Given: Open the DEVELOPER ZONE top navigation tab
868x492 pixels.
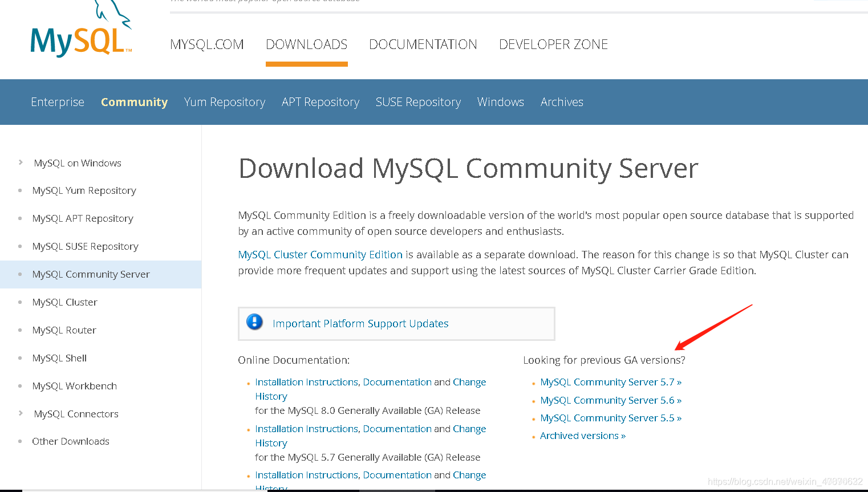Looking at the screenshot, I should [x=554, y=44].
